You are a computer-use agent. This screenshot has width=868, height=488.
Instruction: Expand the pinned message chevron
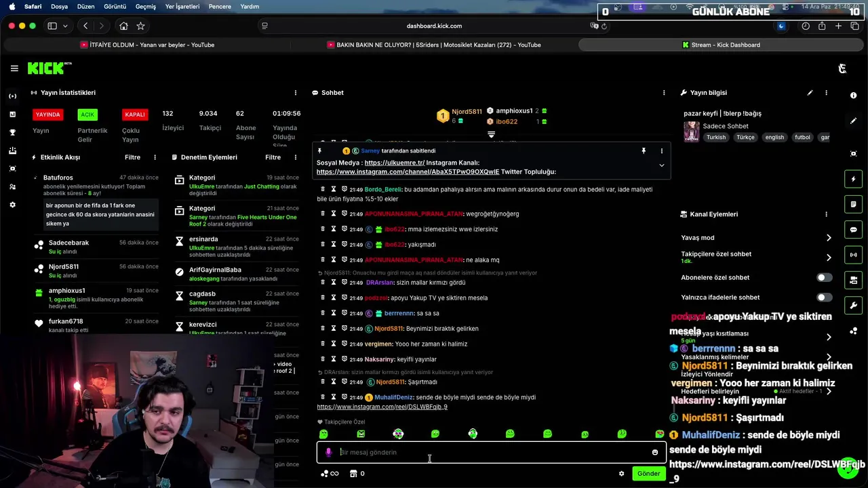point(662,165)
